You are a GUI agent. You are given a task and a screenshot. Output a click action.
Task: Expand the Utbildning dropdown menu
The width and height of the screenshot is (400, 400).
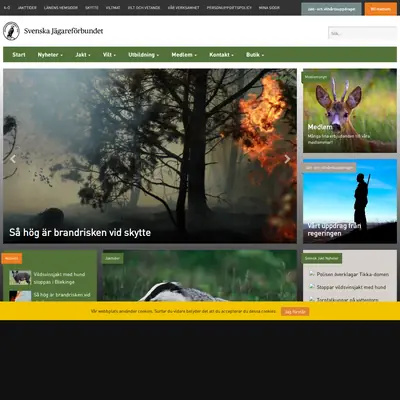[x=143, y=55]
